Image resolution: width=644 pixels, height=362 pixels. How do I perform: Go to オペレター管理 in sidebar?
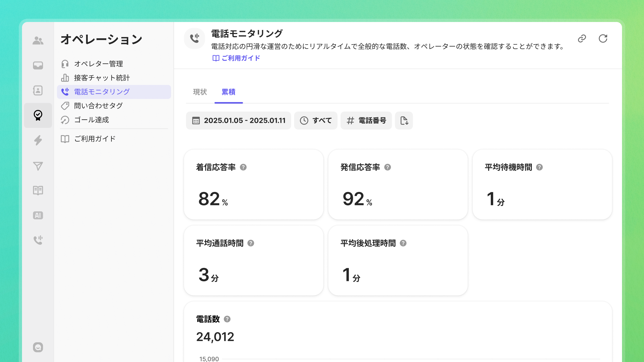click(x=98, y=64)
